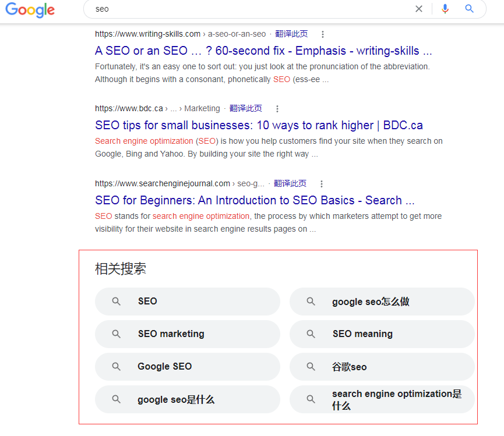
Task: Open A SEO or an SEO result title
Action: (x=263, y=51)
